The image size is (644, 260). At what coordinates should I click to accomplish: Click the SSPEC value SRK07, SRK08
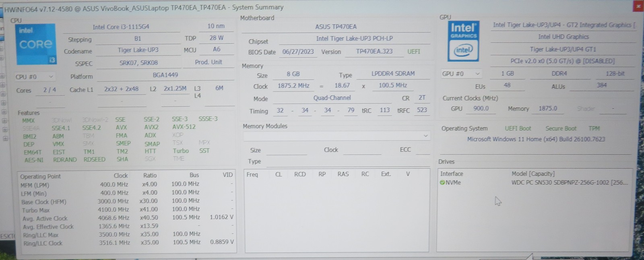point(138,63)
